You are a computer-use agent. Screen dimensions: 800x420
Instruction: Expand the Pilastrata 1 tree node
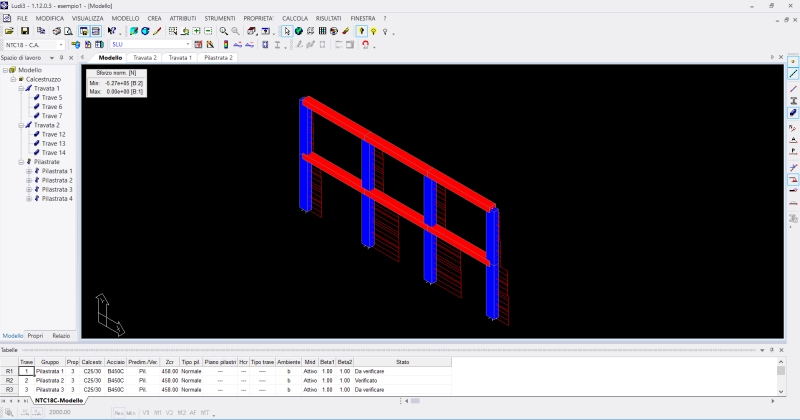pyautogui.click(x=29, y=171)
